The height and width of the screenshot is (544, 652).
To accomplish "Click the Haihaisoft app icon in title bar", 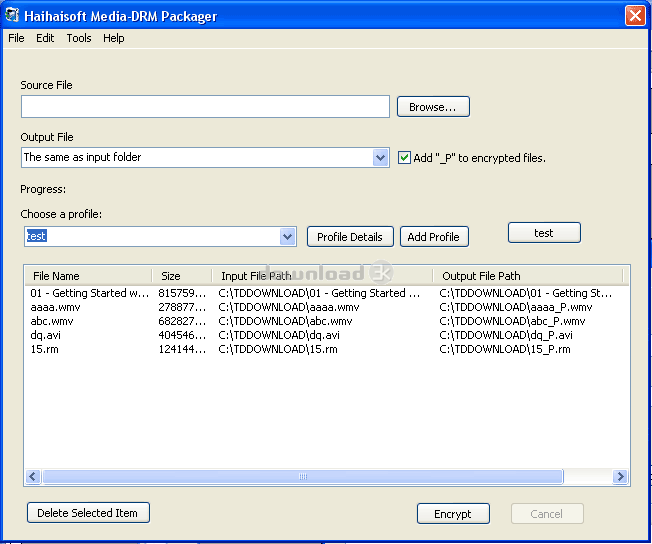I will (12, 15).
